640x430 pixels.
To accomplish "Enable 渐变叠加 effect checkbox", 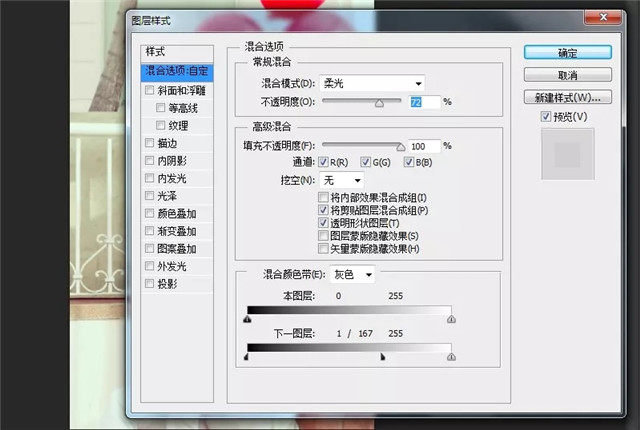I will pos(149,231).
